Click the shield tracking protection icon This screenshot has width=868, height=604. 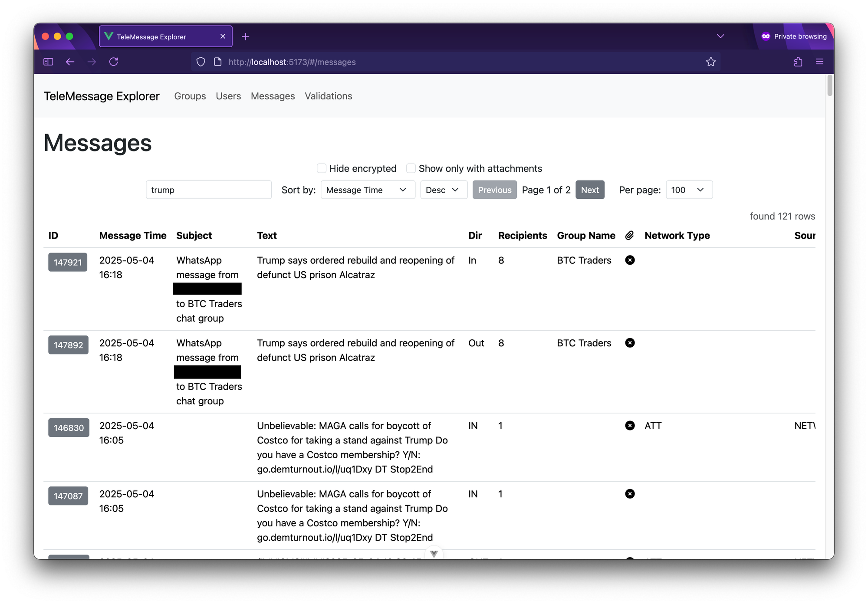tap(201, 62)
